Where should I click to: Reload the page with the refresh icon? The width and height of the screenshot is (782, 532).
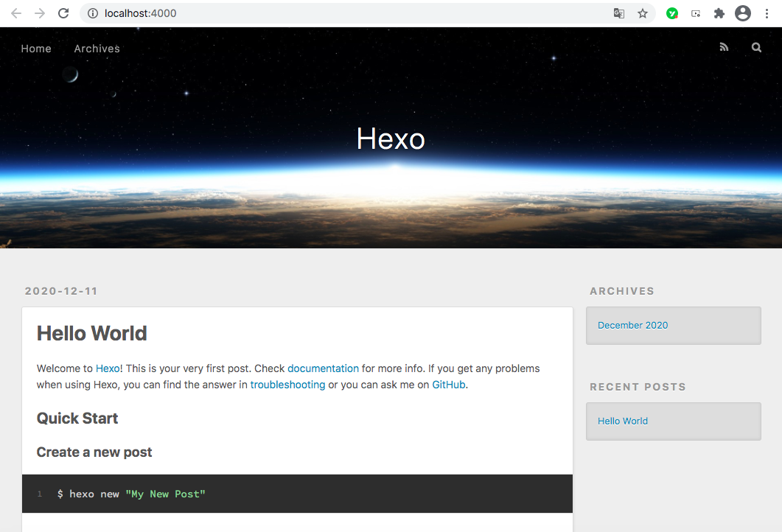click(63, 13)
